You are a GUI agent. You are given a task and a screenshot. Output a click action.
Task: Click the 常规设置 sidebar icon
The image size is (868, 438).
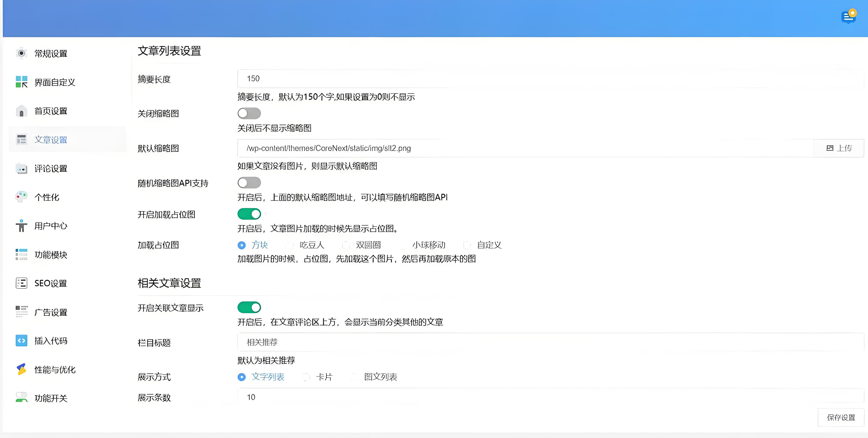click(x=22, y=53)
